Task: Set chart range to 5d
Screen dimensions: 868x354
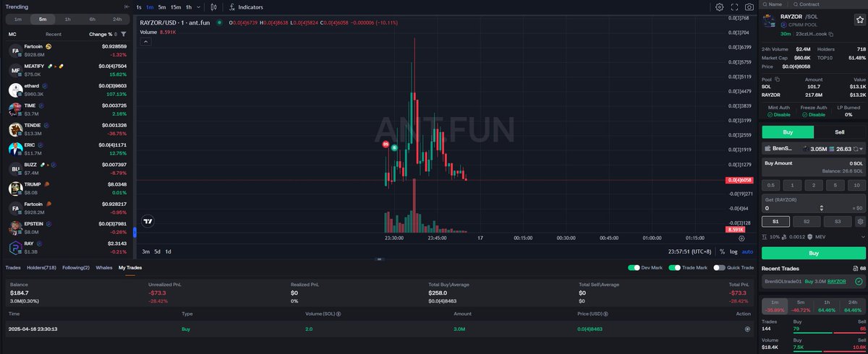Action: coord(157,251)
